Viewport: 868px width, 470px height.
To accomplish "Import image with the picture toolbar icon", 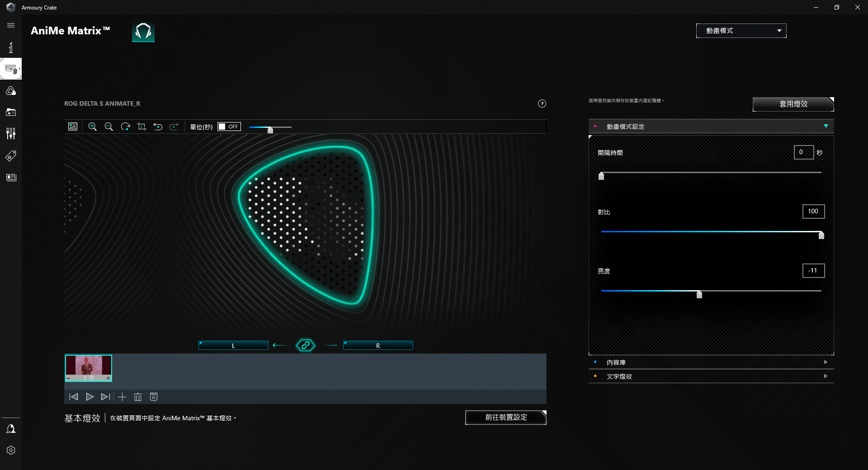I will coord(73,127).
